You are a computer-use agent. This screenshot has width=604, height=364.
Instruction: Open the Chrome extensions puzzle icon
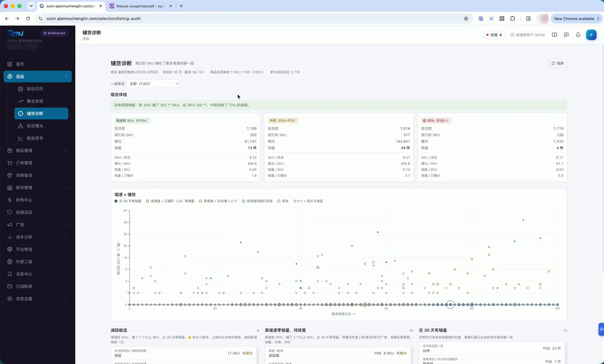(x=513, y=18)
